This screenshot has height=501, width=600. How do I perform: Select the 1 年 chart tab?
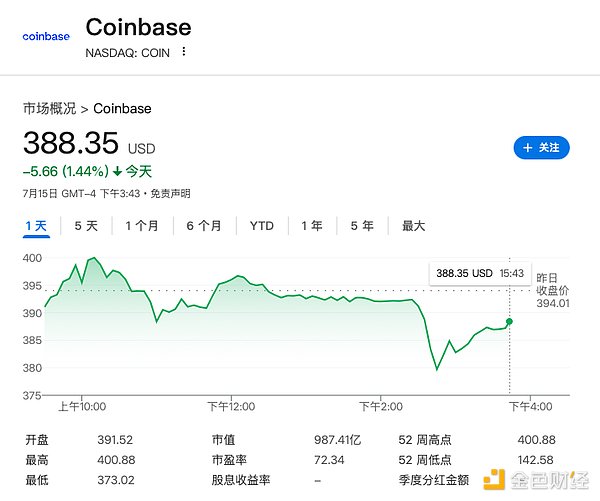click(x=312, y=226)
